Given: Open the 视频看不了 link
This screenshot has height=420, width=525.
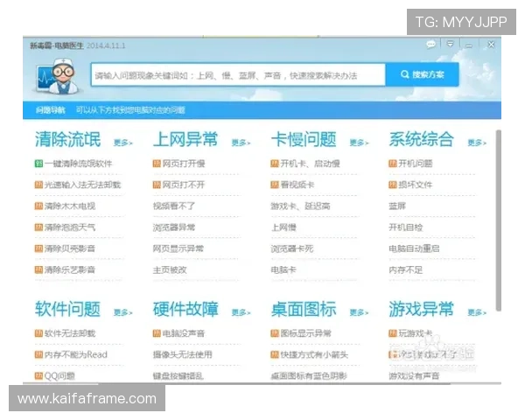Looking at the screenshot, I should point(174,206).
